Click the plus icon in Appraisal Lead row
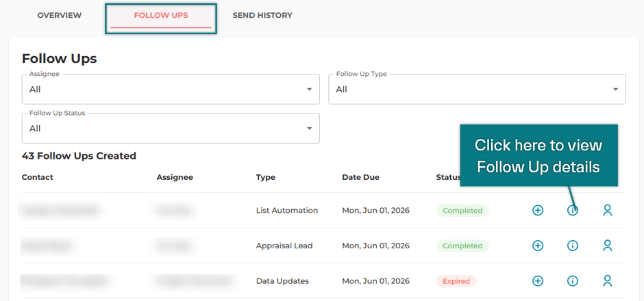Image resolution: width=644 pixels, height=301 pixels. (x=538, y=246)
